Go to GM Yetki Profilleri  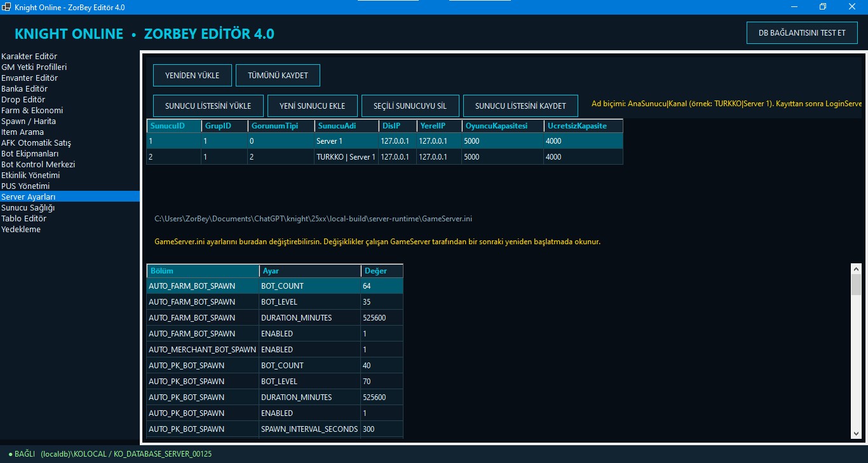click(x=70, y=67)
